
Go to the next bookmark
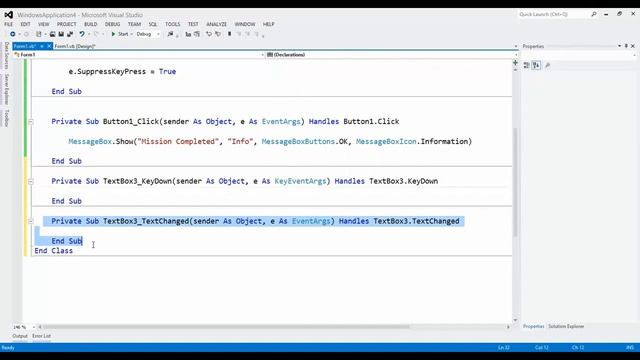point(247,34)
